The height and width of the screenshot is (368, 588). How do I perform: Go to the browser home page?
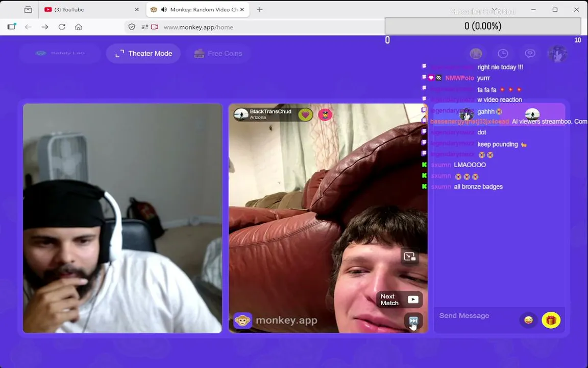click(79, 27)
